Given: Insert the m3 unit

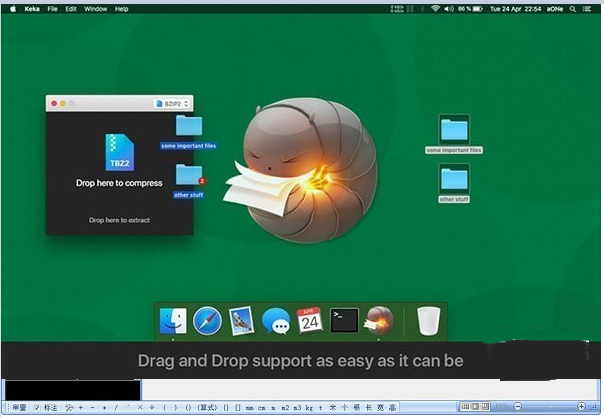Looking at the screenshot, I should (x=297, y=408).
